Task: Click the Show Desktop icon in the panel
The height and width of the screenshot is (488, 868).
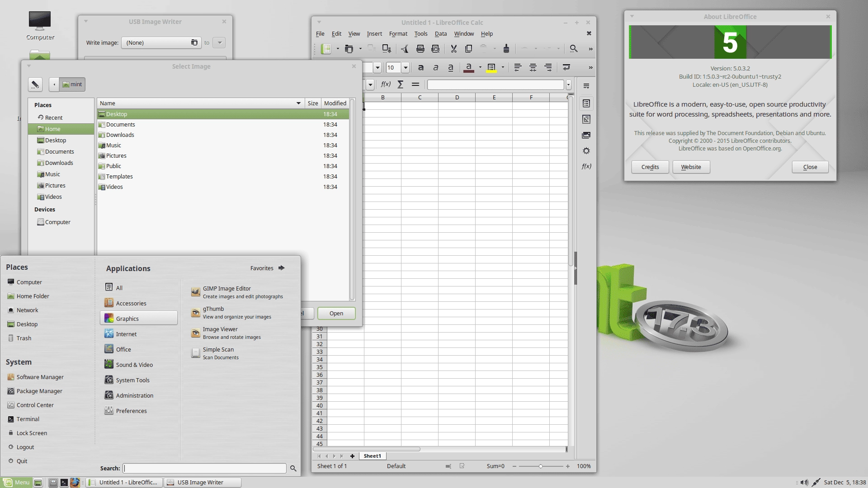Action: pos(38,483)
